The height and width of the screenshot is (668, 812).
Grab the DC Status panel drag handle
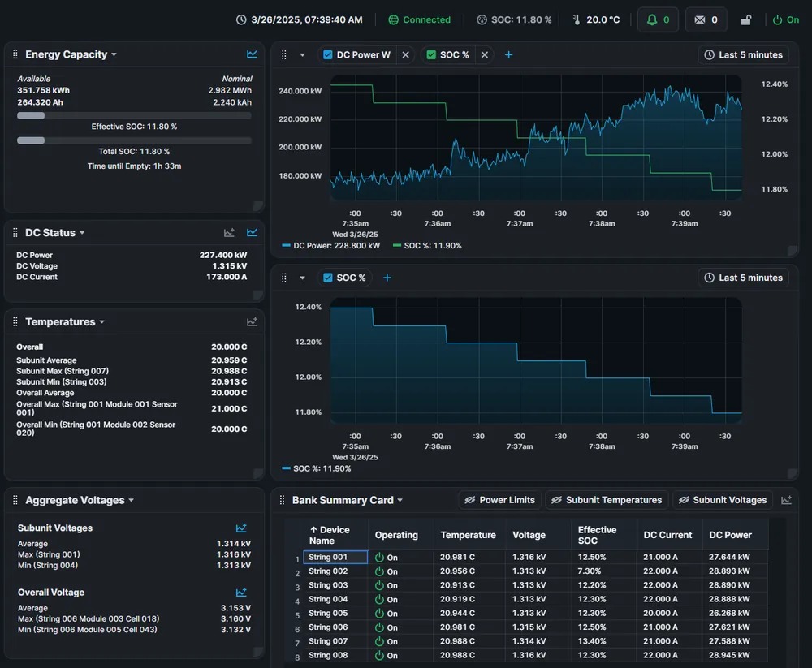click(x=15, y=232)
